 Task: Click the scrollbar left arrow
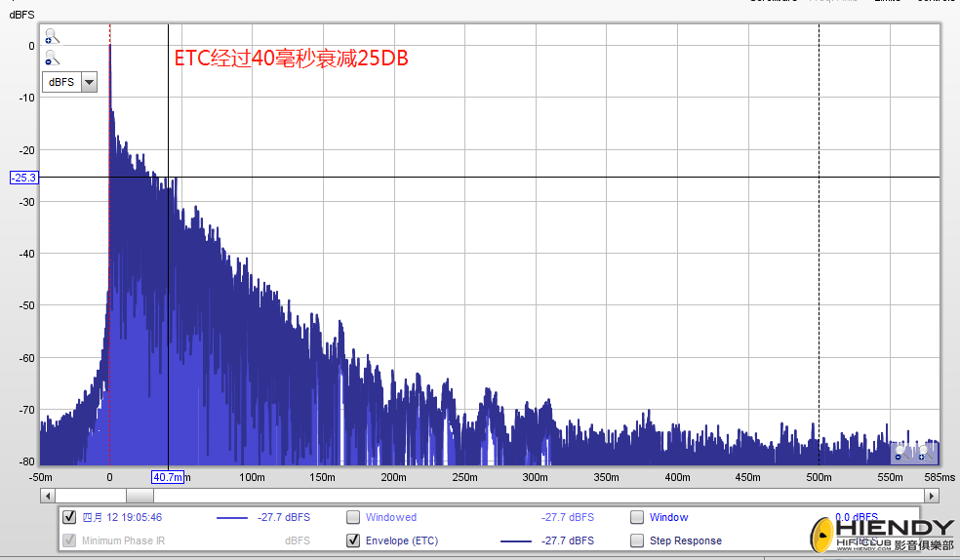pos(48,496)
